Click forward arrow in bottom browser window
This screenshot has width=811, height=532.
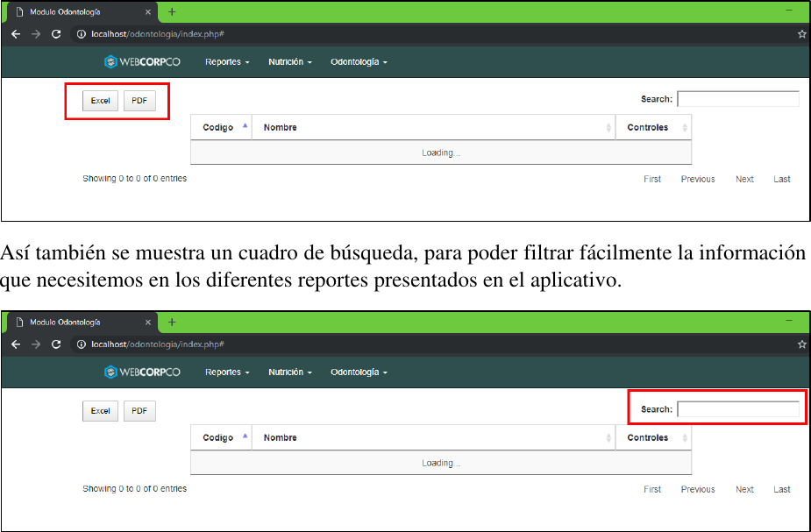tap(36, 344)
